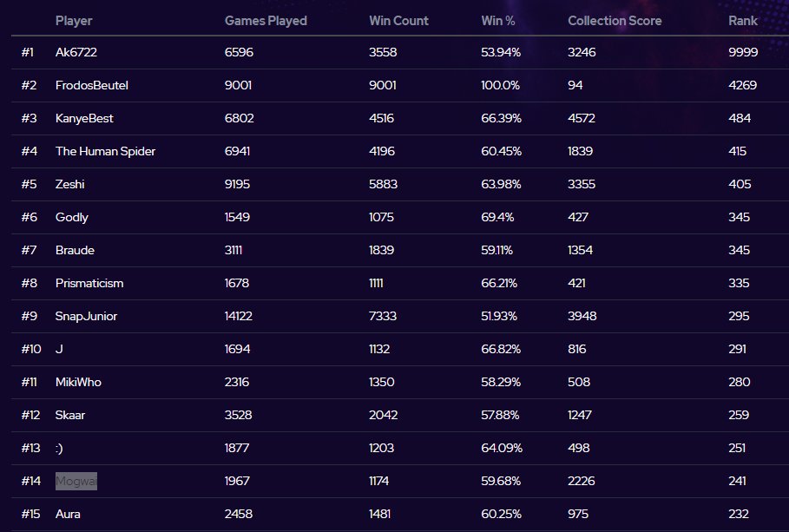Viewport: 789px width, 532px height.
Task: Click J's win percentage 66.82%
Action: pos(501,349)
